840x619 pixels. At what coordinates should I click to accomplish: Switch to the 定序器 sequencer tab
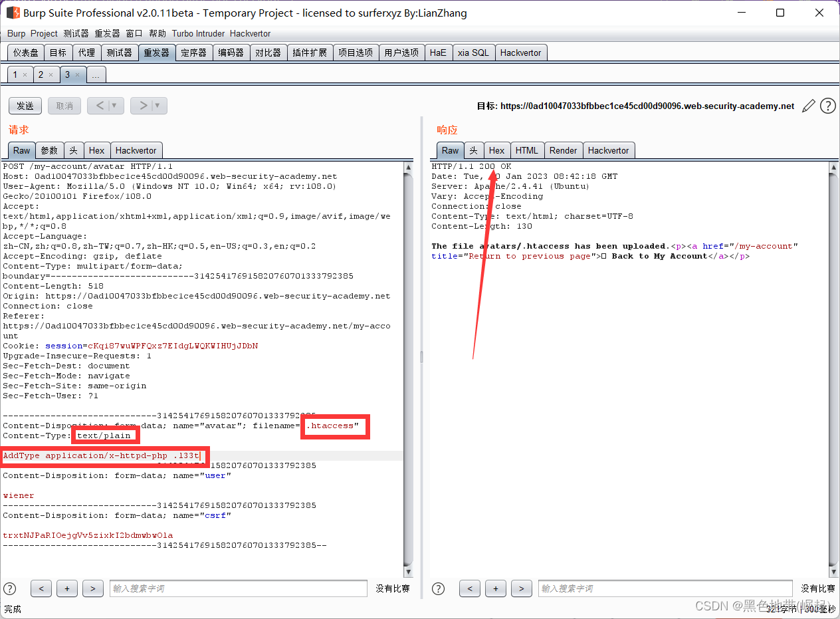[194, 53]
